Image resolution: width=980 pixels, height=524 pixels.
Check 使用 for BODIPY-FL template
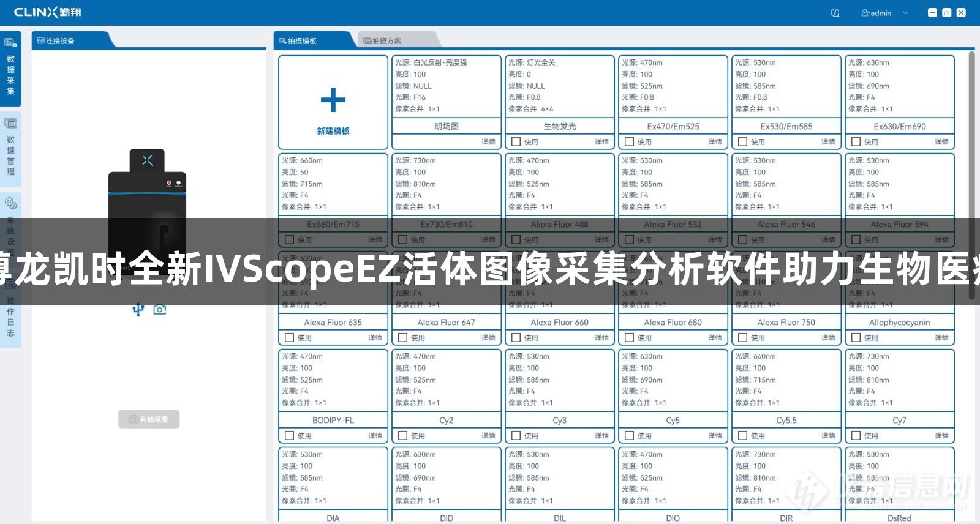[290, 436]
